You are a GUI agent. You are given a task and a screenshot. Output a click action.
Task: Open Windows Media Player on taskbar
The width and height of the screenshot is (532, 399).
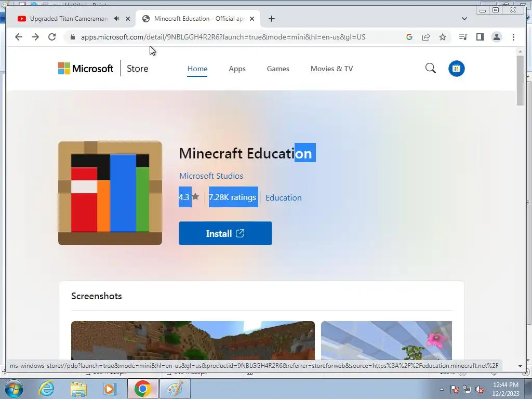110,389
